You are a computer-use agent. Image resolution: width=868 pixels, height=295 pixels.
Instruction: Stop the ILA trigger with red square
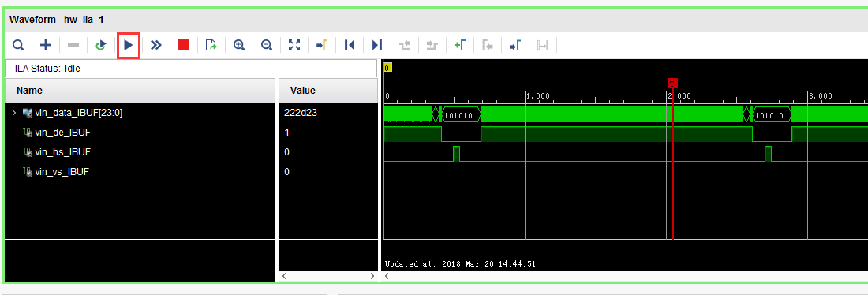tap(184, 46)
